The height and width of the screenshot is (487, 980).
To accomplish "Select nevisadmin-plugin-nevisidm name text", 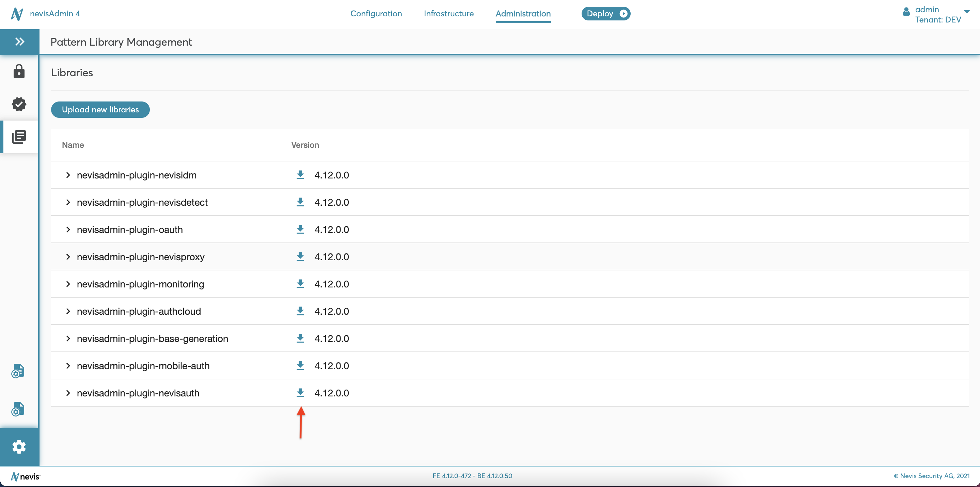I will tap(137, 175).
